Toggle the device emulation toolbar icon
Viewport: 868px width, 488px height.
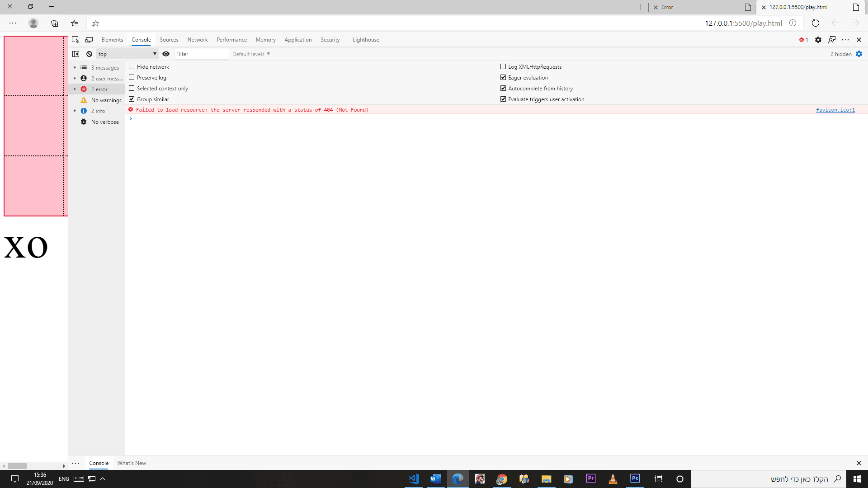click(x=89, y=40)
